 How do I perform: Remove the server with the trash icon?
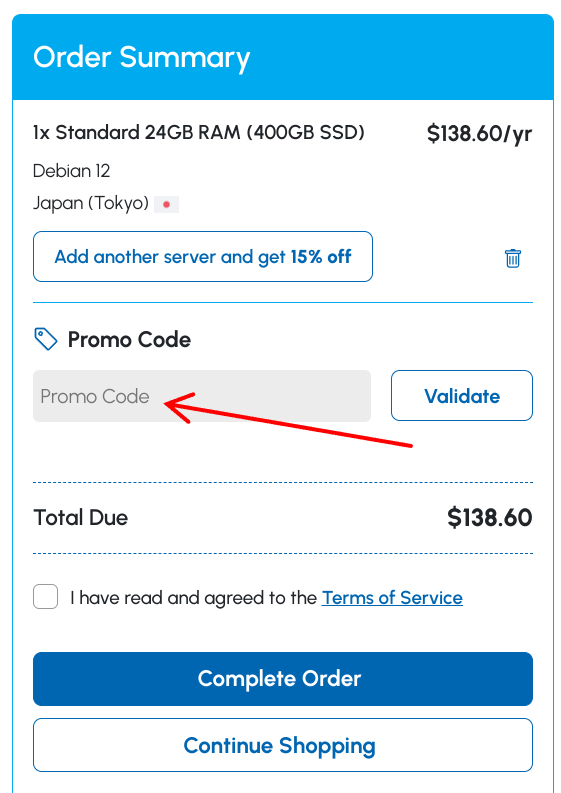tap(512, 258)
